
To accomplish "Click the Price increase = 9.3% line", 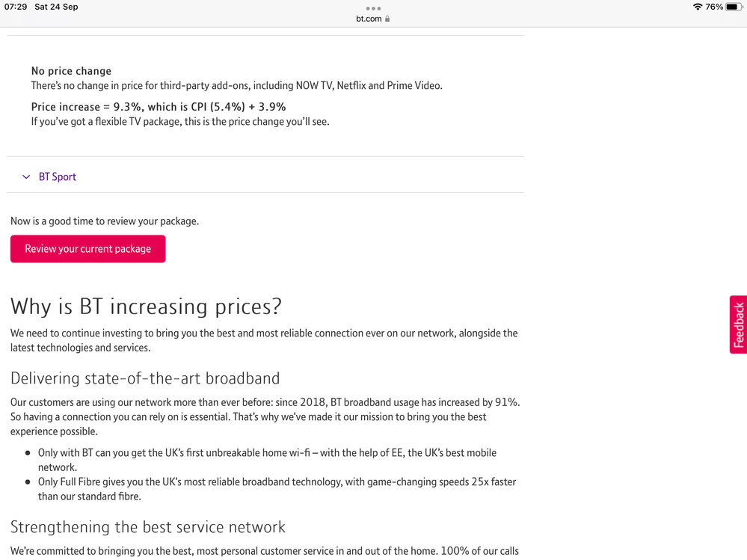I will point(158,106).
